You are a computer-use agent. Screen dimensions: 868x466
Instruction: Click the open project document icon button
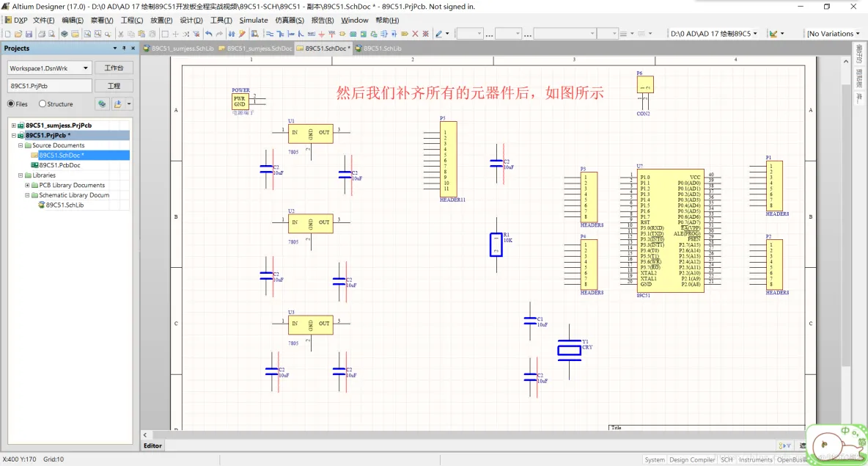click(x=117, y=103)
